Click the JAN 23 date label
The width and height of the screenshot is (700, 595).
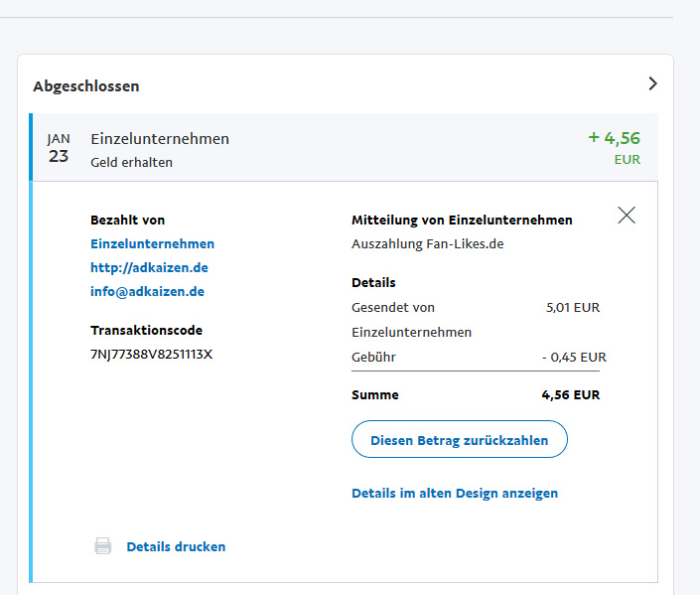tap(59, 148)
